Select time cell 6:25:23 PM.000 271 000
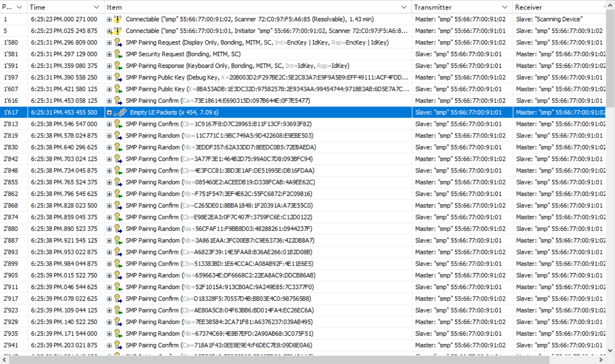The height and width of the screenshot is (364, 615). (x=66, y=20)
